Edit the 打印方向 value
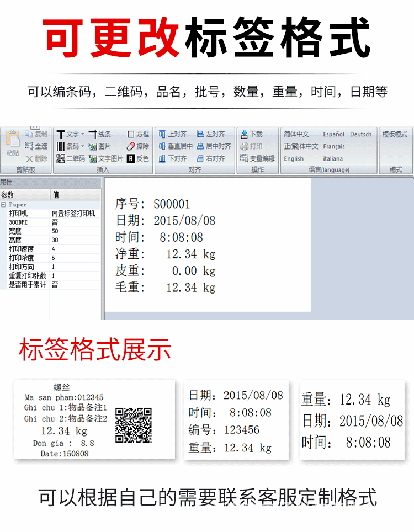Viewport: 414px width, 532px height. pos(75,267)
